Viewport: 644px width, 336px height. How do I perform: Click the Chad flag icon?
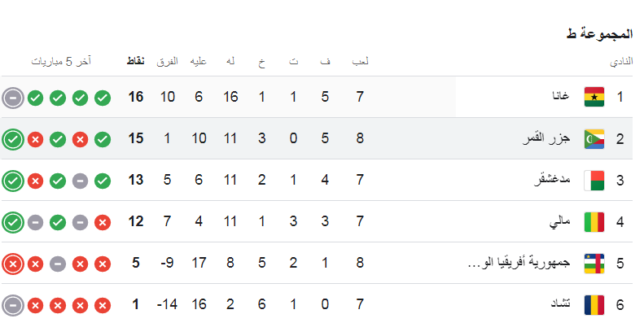[594, 304]
